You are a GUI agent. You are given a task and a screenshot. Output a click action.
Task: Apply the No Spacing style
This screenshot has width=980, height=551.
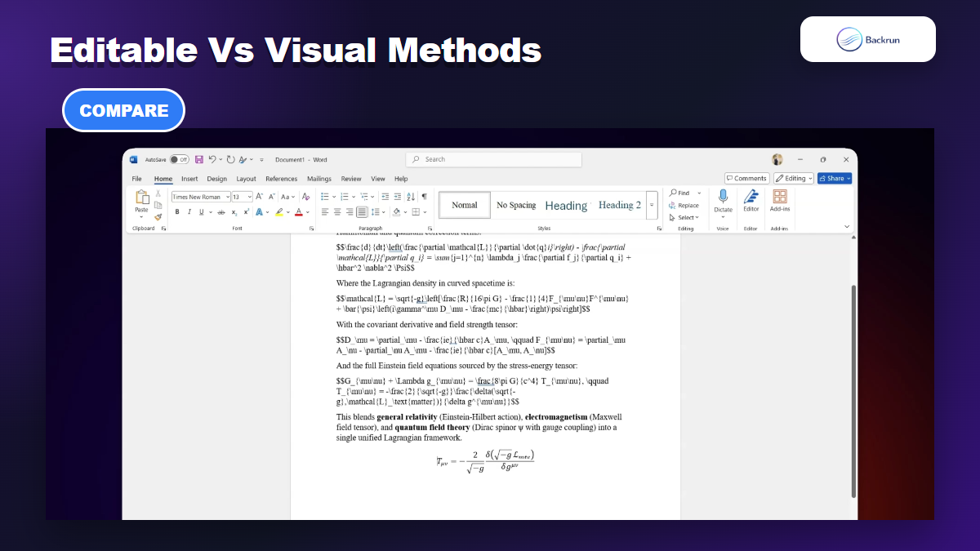click(x=516, y=205)
